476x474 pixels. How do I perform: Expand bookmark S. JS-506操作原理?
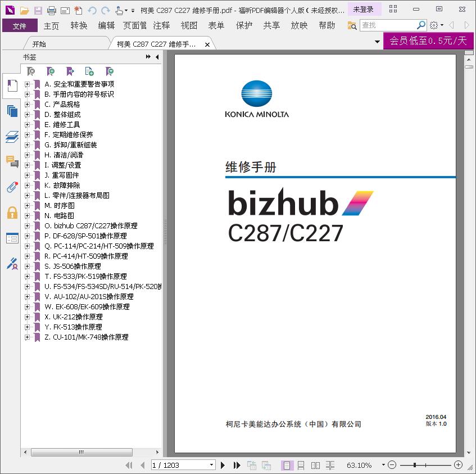28,267
